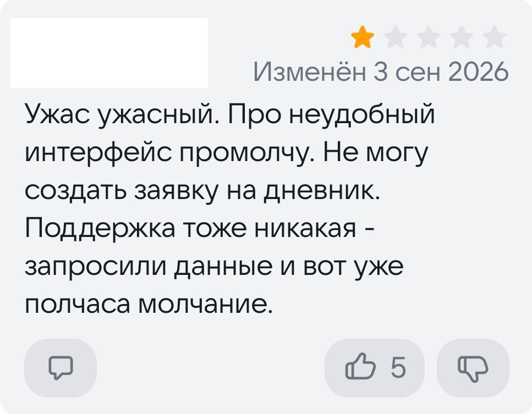Click the like count number 5
532x414 pixels.
click(398, 367)
